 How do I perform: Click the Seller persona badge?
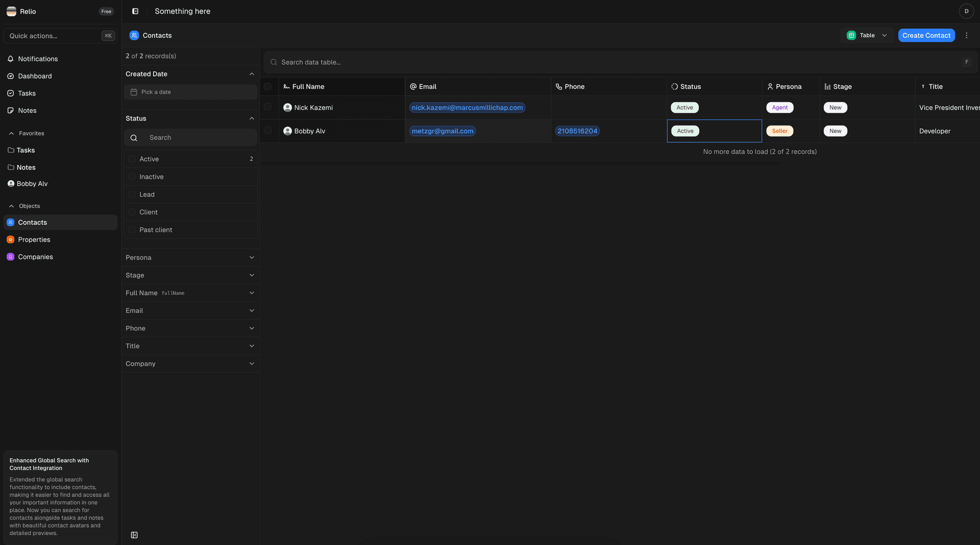[779, 131]
